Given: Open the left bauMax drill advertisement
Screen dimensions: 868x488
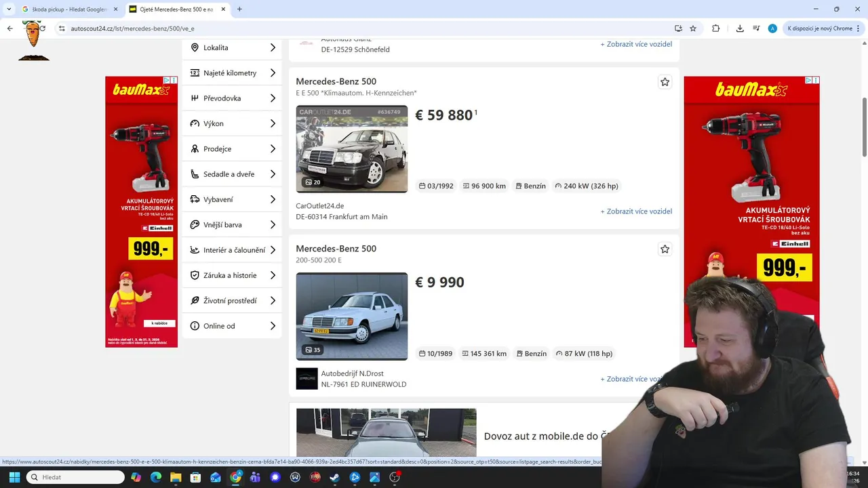Looking at the screenshot, I should (x=141, y=212).
